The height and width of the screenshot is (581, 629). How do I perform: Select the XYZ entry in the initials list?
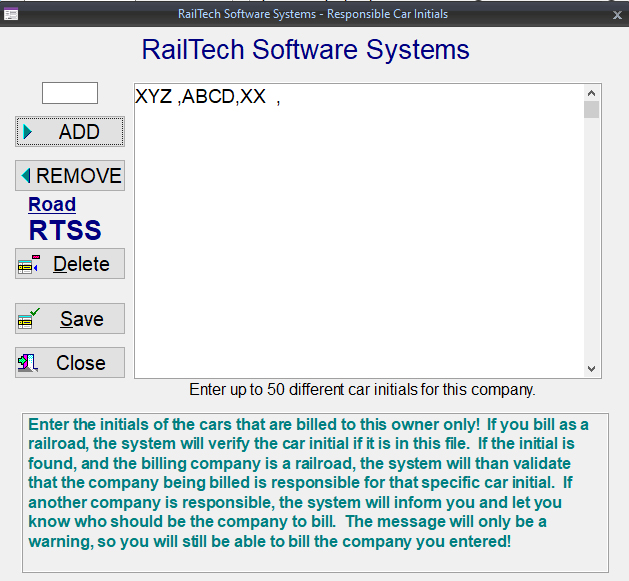[x=153, y=98]
